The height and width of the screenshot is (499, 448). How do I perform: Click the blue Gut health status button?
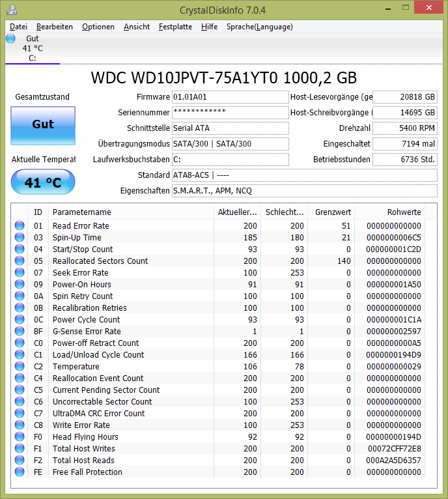tap(43, 125)
